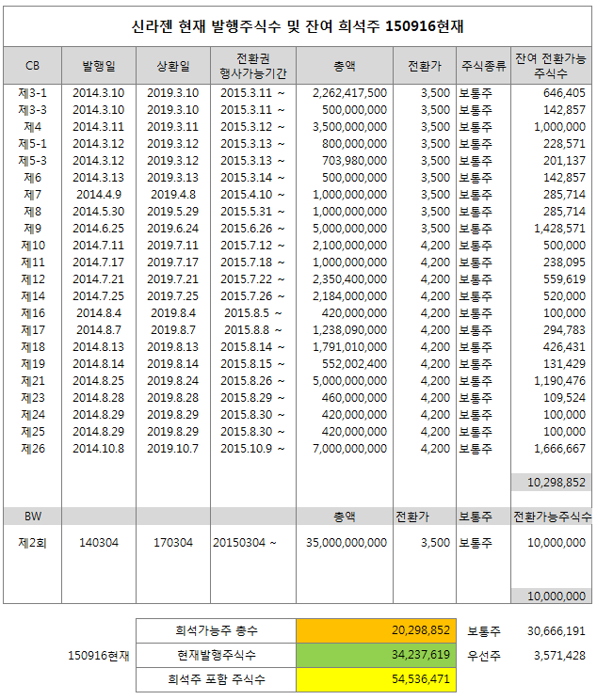Click the issue date '2014.5.30'
597x700 pixels.
coord(98,212)
